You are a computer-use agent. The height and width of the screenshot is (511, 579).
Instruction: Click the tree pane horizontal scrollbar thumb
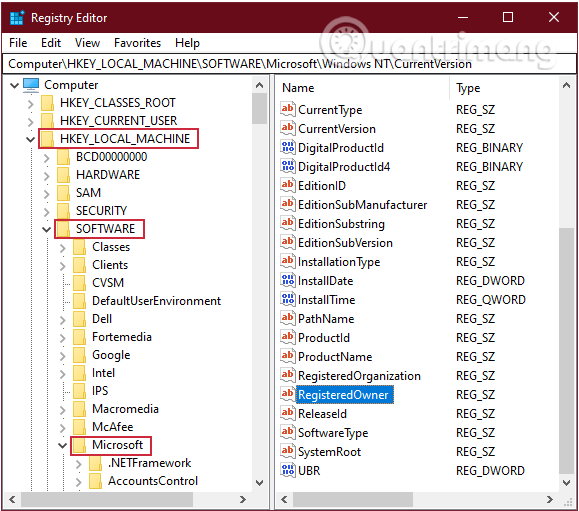click(x=107, y=500)
